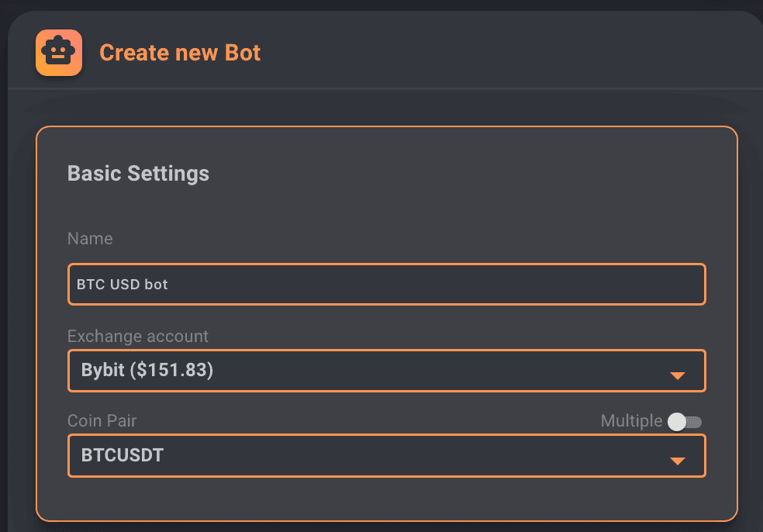
Task: Click empty area of Basic Settings panel
Action: [465, 194]
